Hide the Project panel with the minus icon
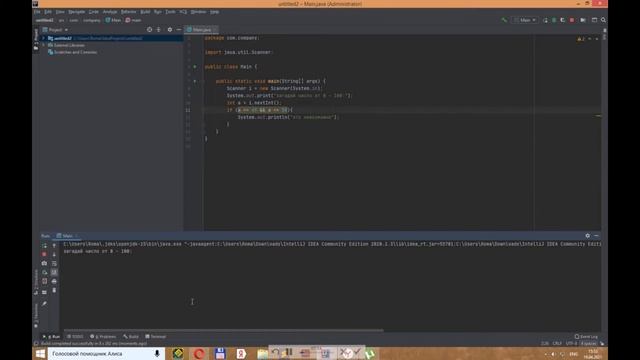 pyautogui.click(x=179, y=30)
